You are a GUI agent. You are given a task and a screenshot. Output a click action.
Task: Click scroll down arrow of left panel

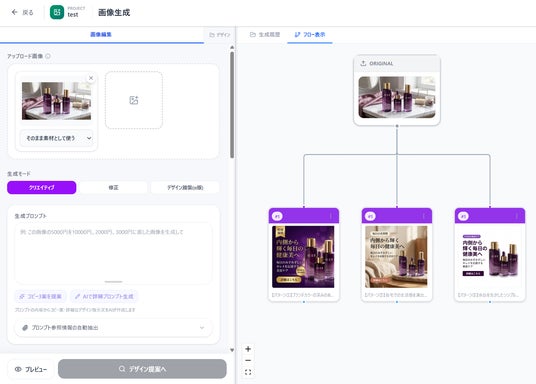[232, 350]
